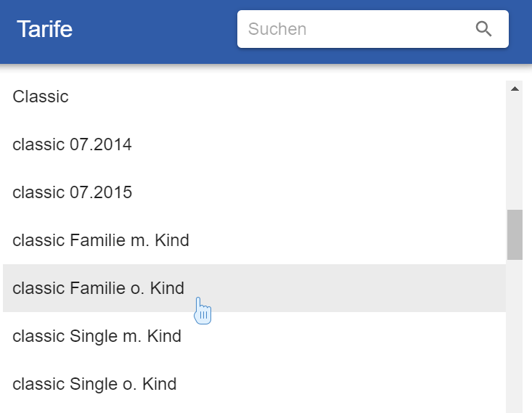The width and height of the screenshot is (532, 413).
Task: Pick the single tariff without child
Action: click(94, 384)
